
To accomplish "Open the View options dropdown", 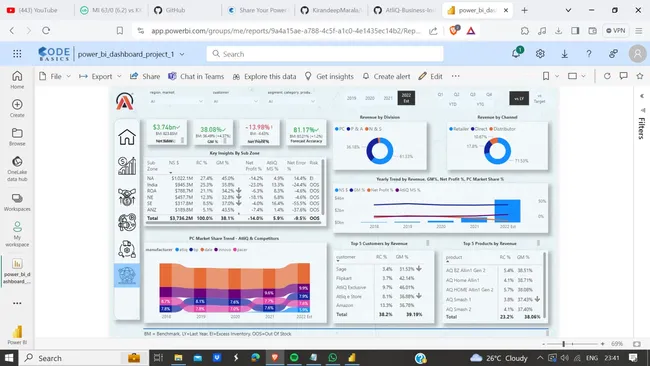I will (x=577, y=76).
